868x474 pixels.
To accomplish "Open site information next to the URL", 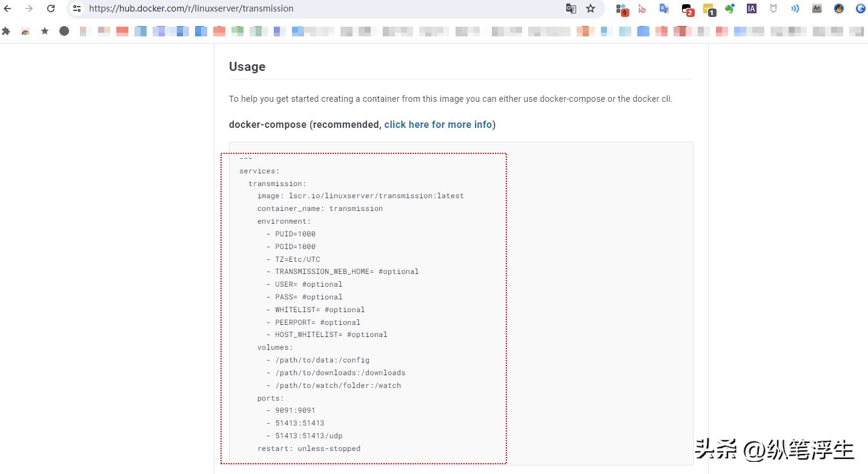I will pos(76,8).
